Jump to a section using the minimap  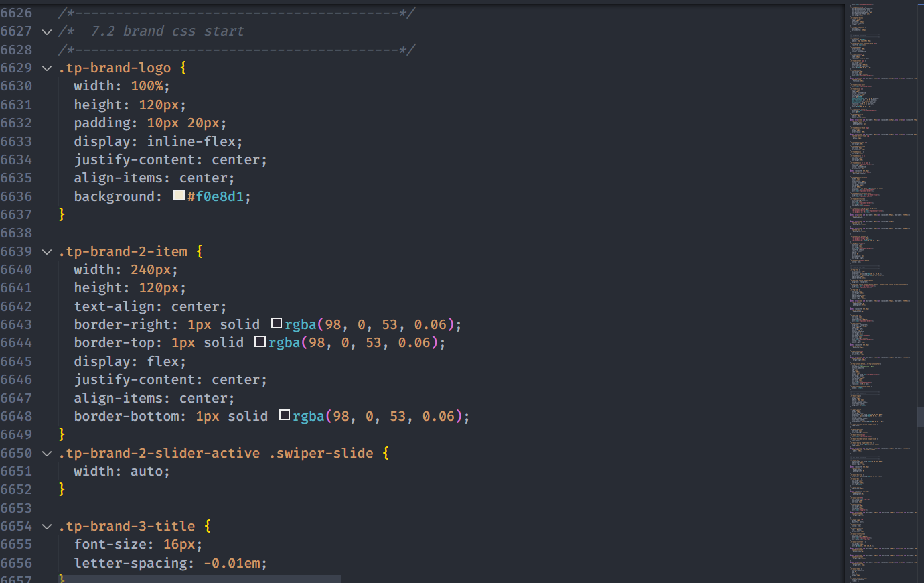pos(877,201)
